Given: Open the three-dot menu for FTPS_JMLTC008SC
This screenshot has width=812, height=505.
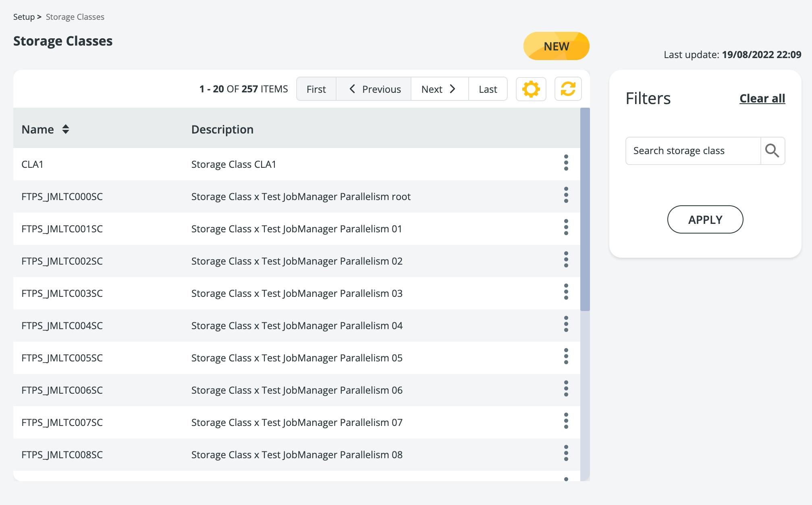Looking at the screenshot, I should [x=566, y=453].
